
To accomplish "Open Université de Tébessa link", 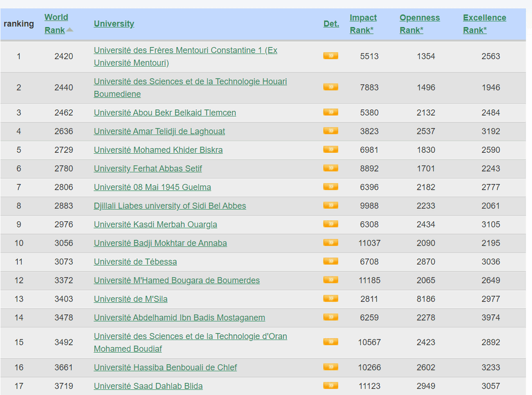I will [136, 262].
